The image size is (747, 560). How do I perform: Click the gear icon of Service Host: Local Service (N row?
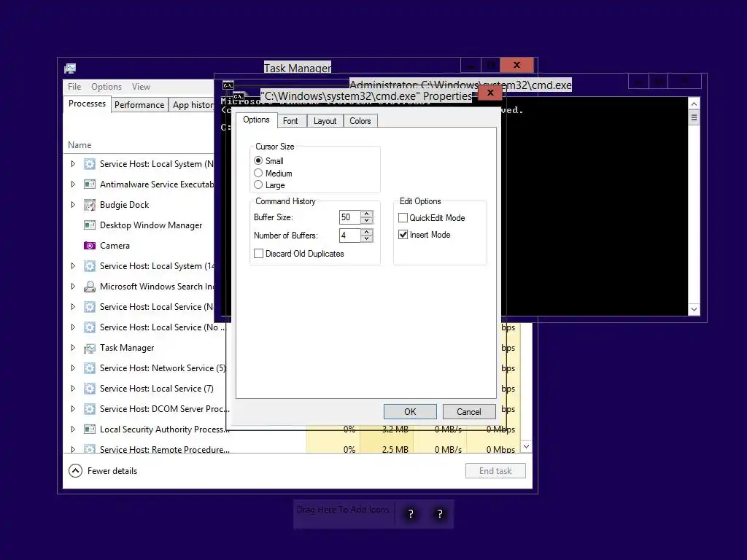point(90,307)
